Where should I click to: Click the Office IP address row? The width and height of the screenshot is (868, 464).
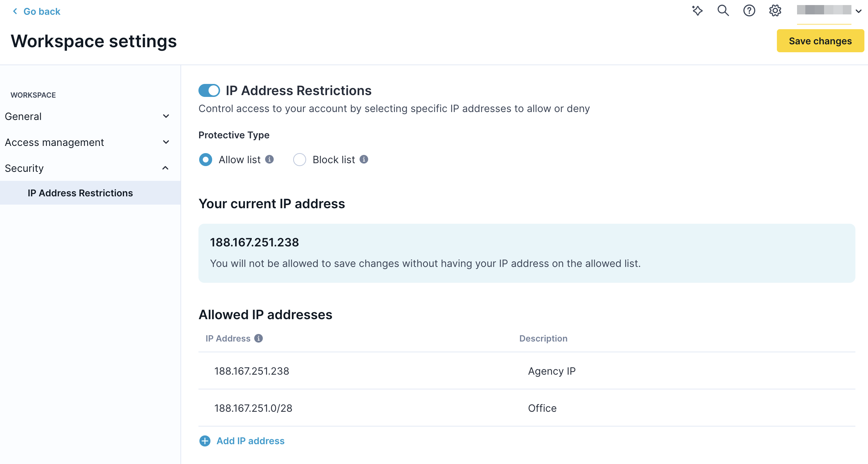coord(253,408)
